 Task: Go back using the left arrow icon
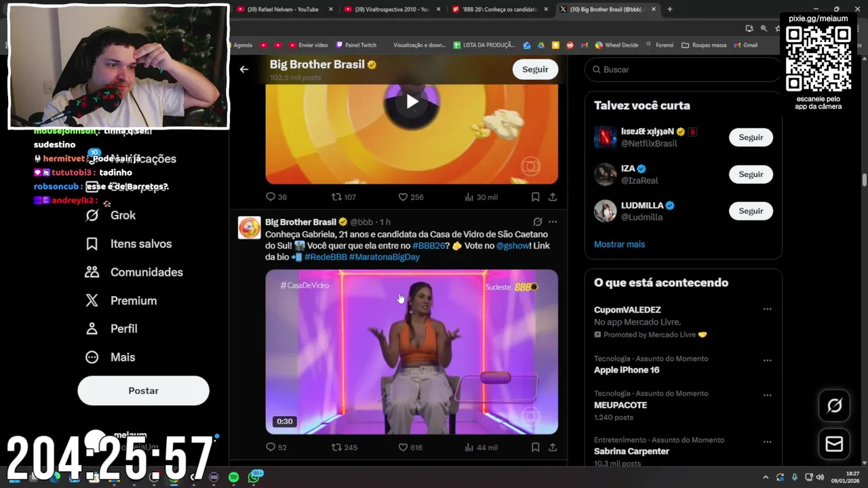pyautogui.click(x=244, y=69)
